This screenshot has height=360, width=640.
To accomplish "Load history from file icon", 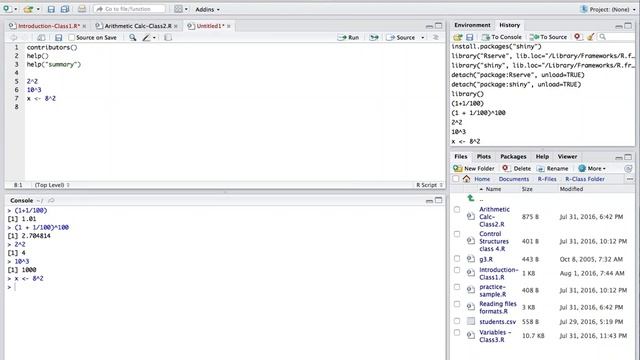I will [458, 37].
